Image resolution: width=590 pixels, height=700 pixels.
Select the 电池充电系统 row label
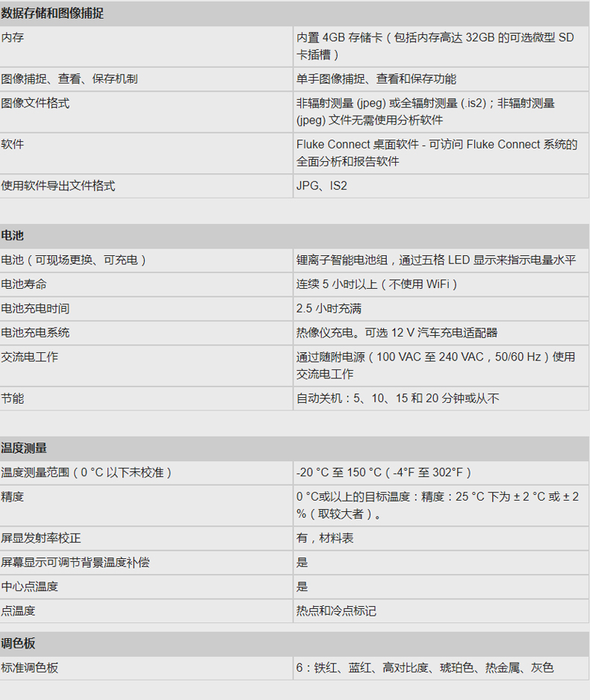point(35,333)
